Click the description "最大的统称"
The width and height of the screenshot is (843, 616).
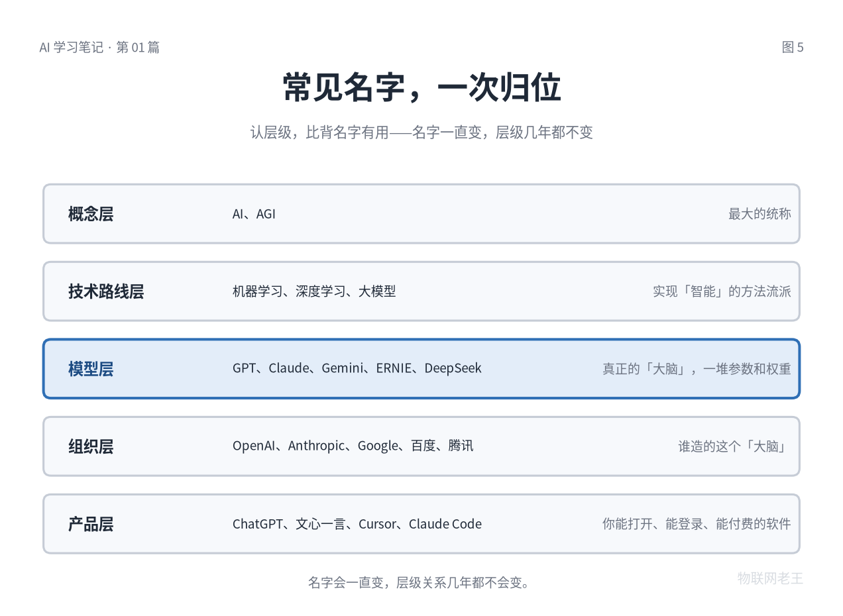[x=759, y=214]
